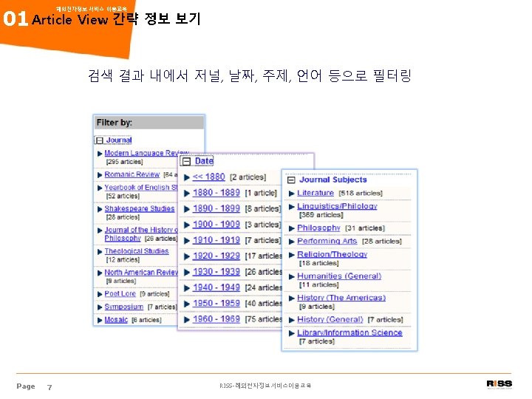Filter results by Poet Lore

click(120, 293)
